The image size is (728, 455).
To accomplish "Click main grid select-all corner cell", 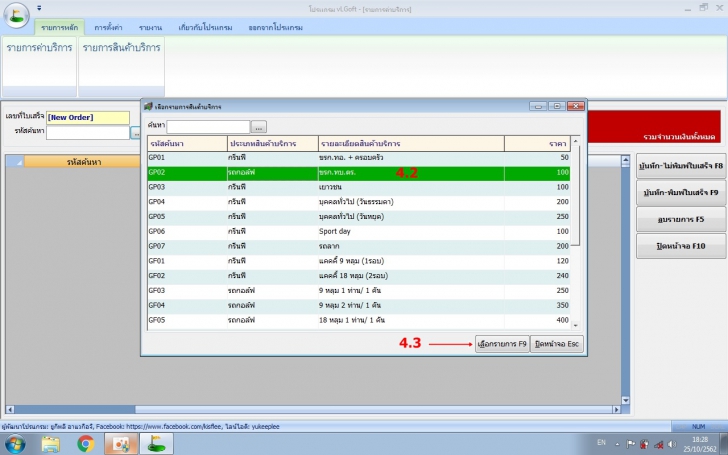I will click(x=15, y=162).
